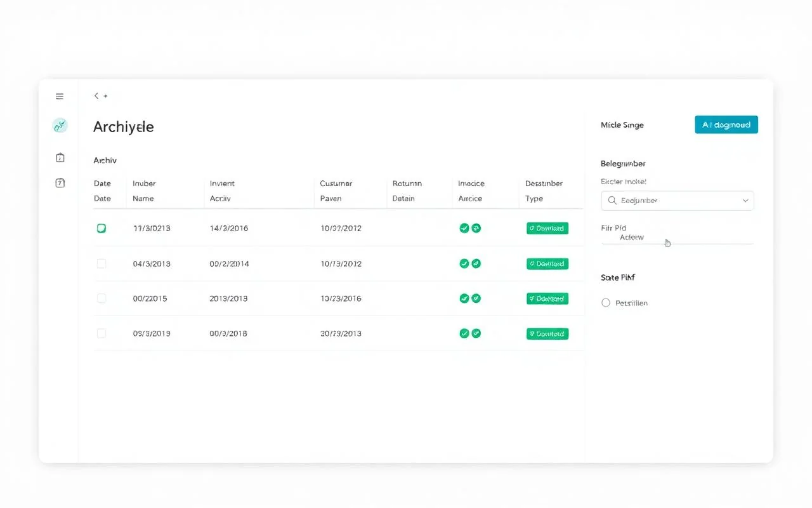The height and width of the screenshot is (508, 812).
Task: Open the Archiv tab above the table
Action: click(x=105, y=161)
